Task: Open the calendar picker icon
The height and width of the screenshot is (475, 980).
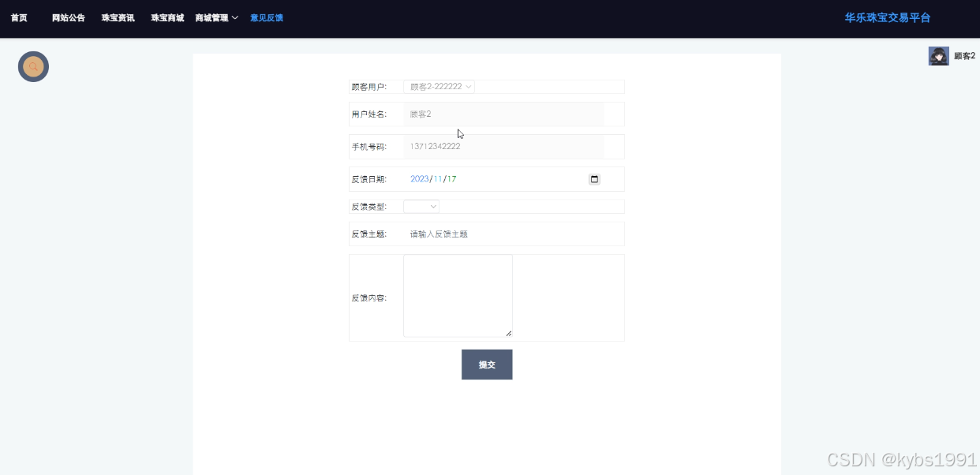Action: (594, 179)
